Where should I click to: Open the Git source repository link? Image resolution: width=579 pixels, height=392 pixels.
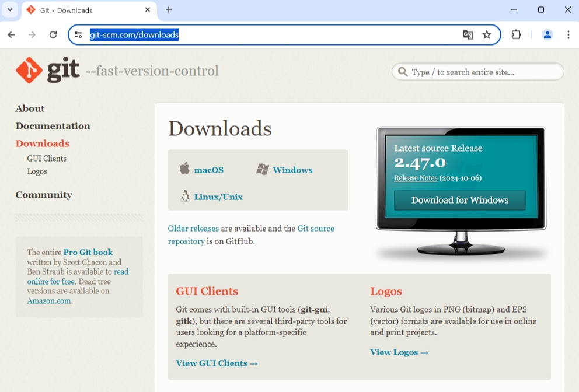[251, 235]
